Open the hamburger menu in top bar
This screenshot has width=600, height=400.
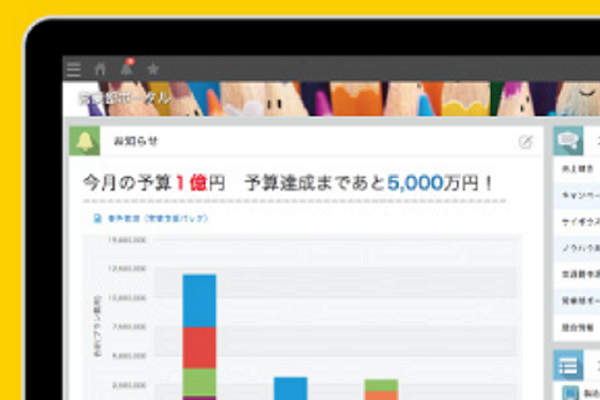tap(73, 69)
